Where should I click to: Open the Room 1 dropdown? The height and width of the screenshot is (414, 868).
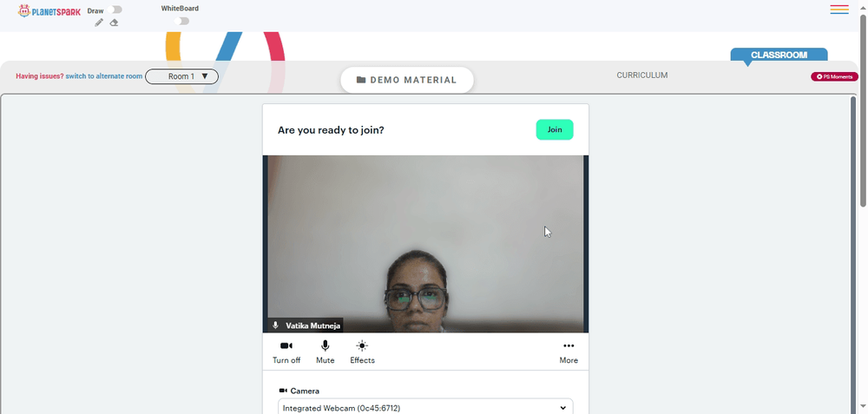(x=181, y=76)
